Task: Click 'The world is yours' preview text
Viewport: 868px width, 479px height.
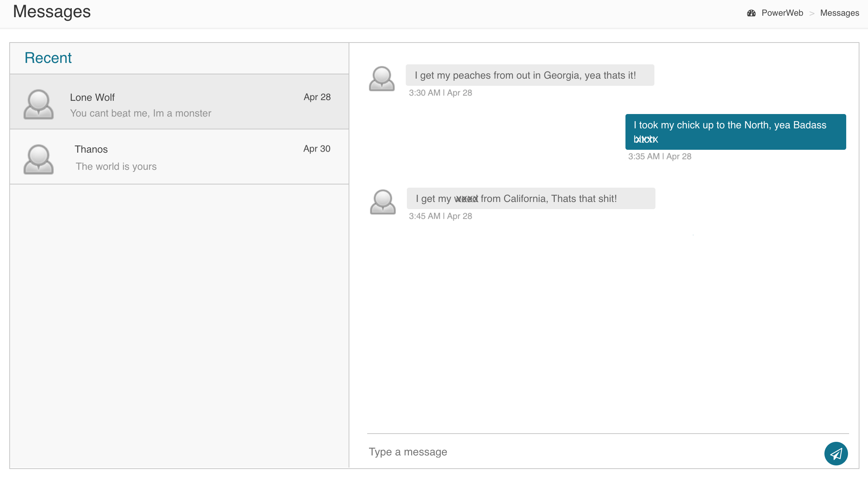Action: click(x=116, y=167)
